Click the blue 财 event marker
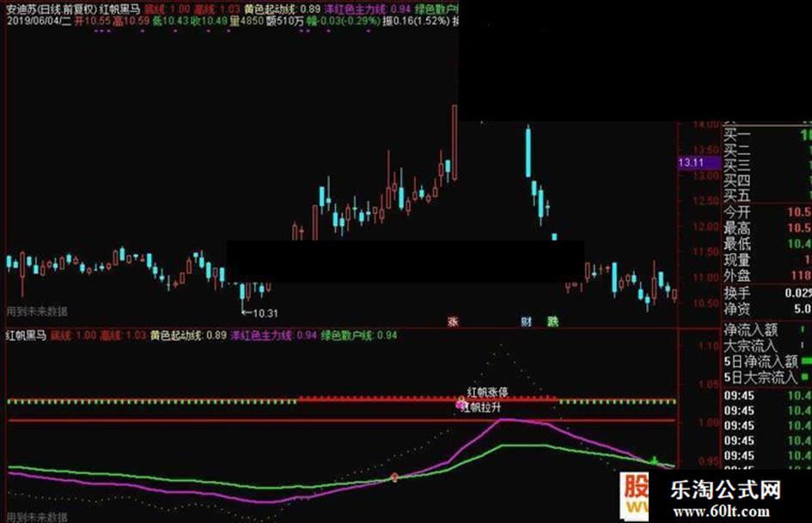This screenshot has width=812, height=523. click(x=526, y=321)
